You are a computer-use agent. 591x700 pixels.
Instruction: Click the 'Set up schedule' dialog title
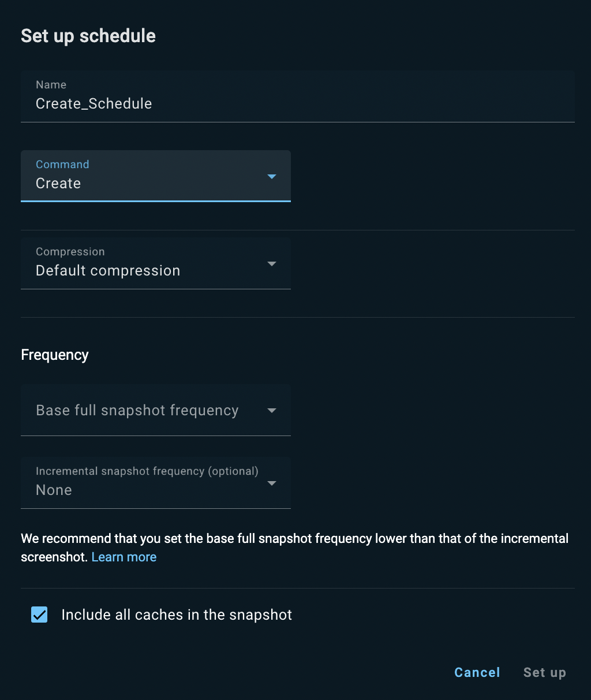(x=88, y=36)
